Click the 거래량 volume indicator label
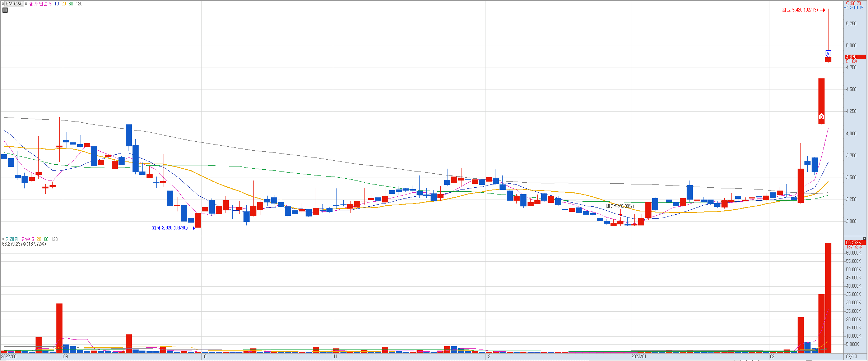 point(12,239)
